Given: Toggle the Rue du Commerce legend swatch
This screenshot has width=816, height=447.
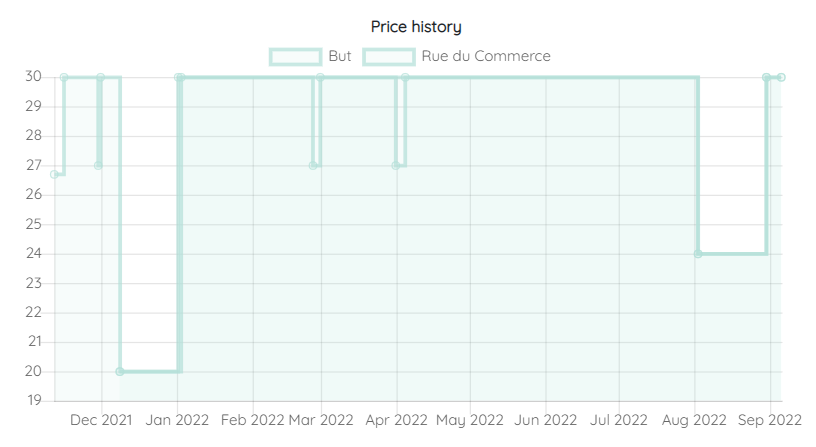Looking at the screenshot, I should click(389, 57).
